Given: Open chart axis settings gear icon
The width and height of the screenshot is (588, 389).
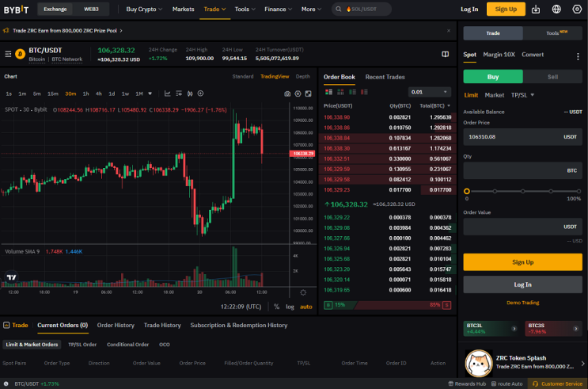Looking at the screenshot, I should click(303, 292).
